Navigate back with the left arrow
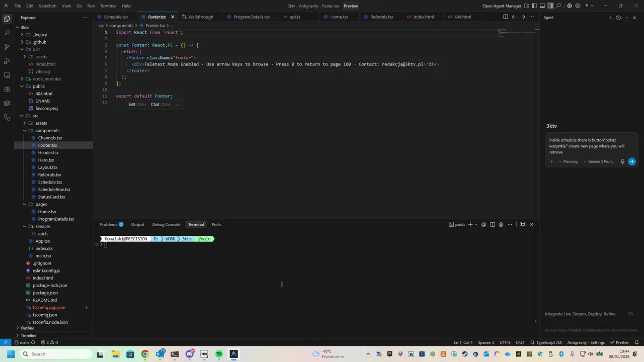The image size is (644, 362). 514,17
